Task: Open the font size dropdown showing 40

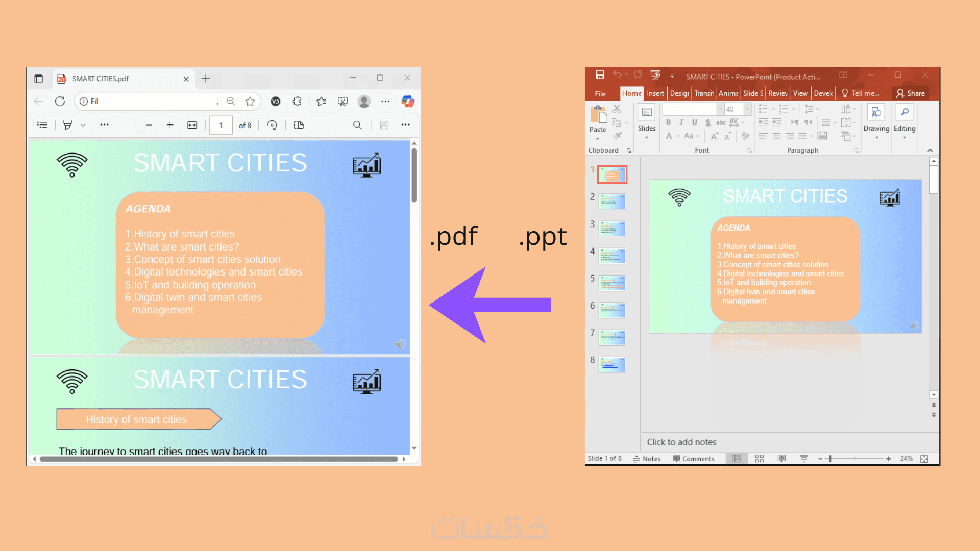Action: pos(747,109)
